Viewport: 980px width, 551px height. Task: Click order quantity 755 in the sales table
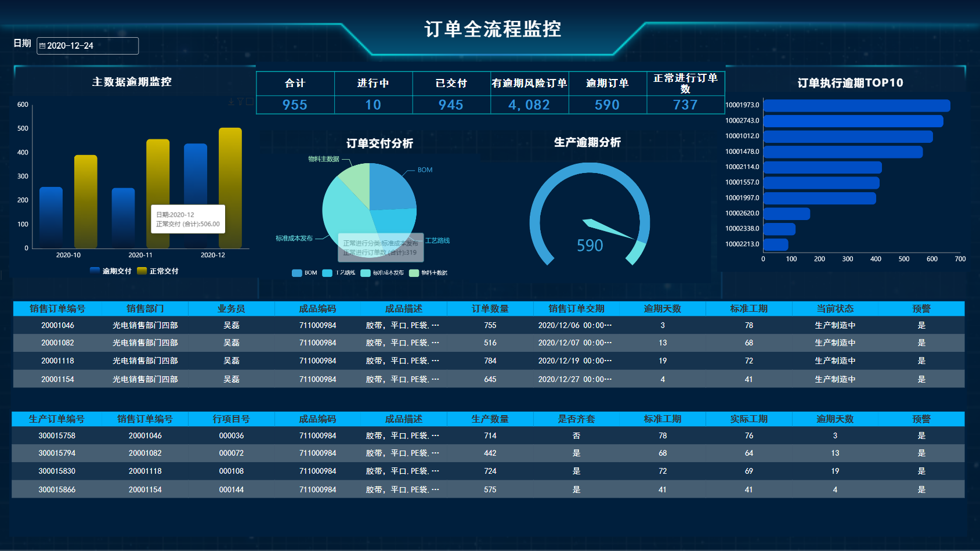490,326
